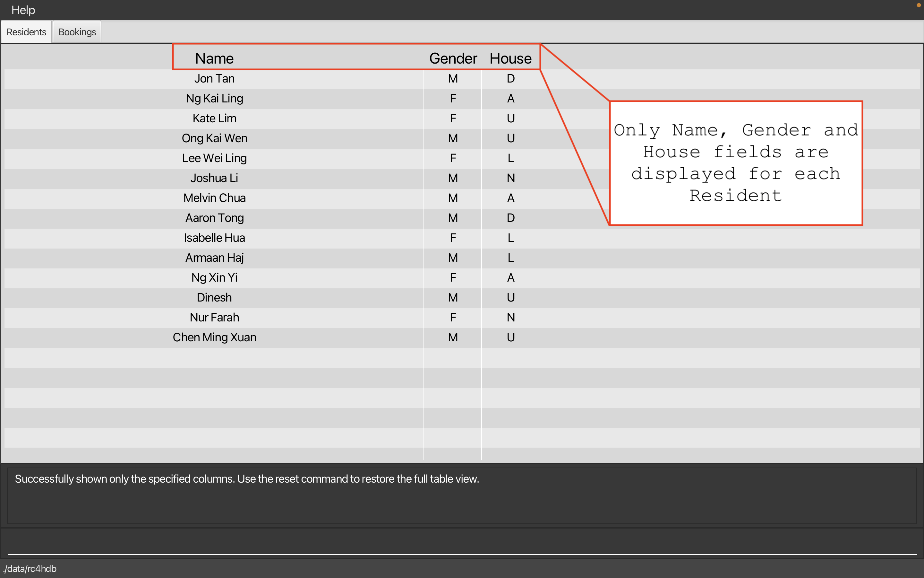Click the house cell for Jon Tan
Image resolution: width=924 pixels, height=578 pixels.
(x=510, y=79)
